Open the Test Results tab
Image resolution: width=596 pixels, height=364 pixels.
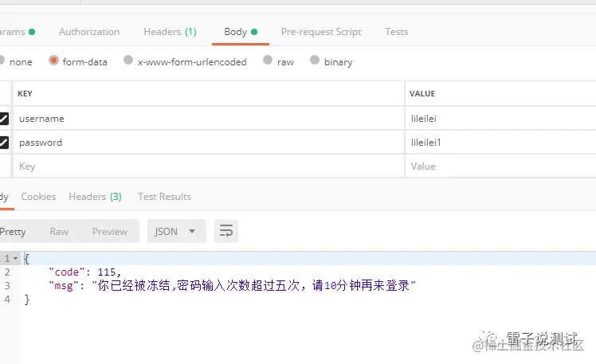(165, 197)
